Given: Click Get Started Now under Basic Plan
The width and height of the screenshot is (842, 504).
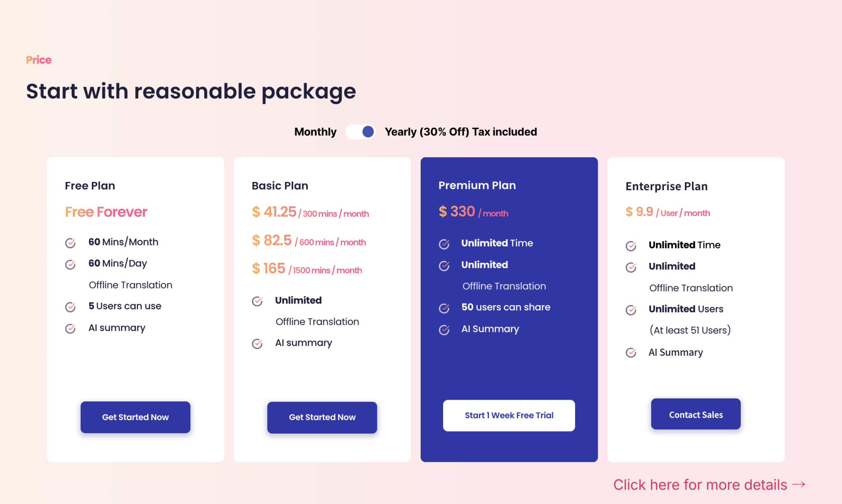Looking at the screenshot, I should click(322, 417).
